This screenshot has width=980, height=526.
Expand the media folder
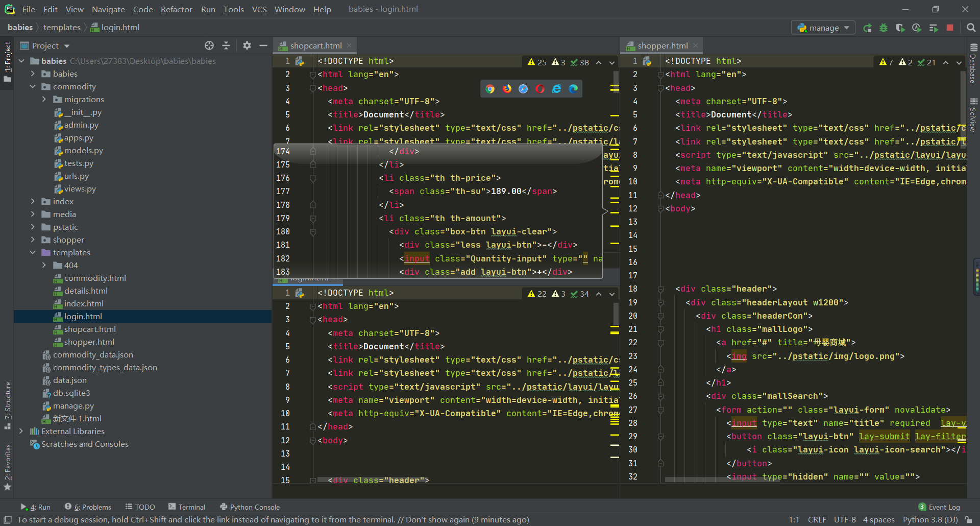click(x=33, y=214)
